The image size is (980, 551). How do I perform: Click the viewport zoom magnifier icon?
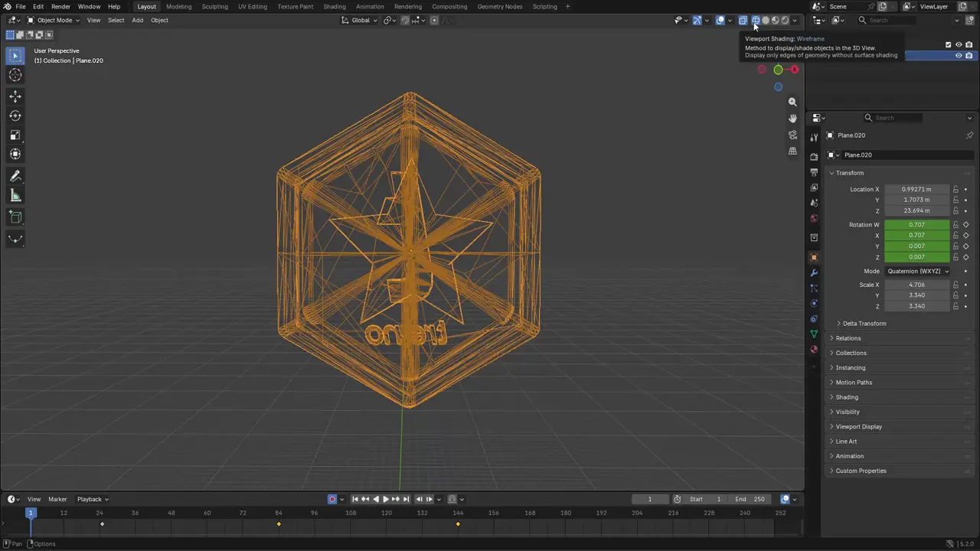792,102
